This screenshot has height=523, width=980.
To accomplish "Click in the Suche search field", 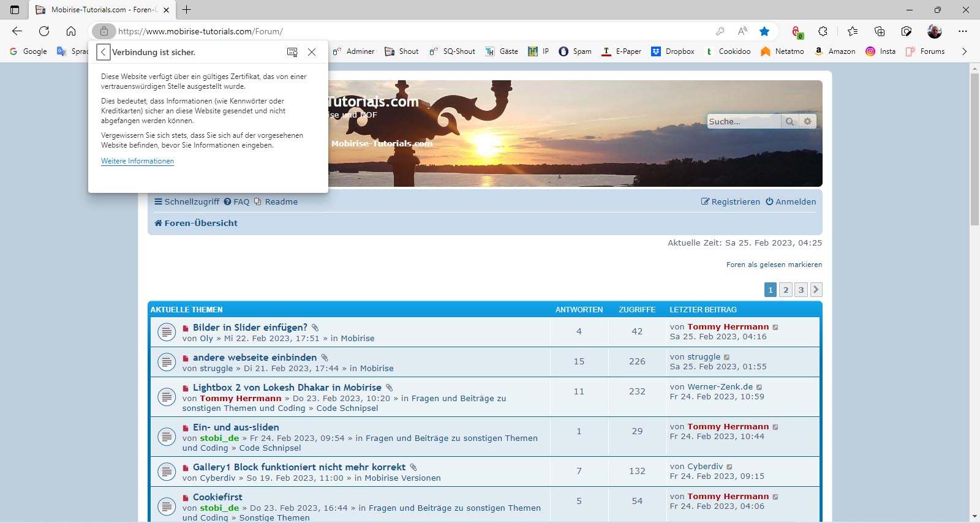I will pos(743,121).
